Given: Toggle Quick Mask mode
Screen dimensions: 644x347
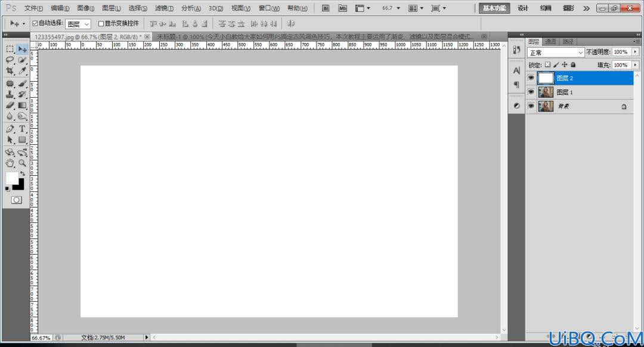Looking at the screenshot, I should 17,200.
